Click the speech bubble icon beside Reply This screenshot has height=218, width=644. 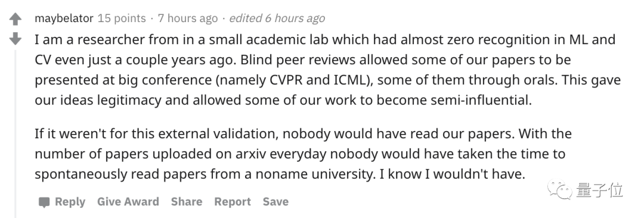(x=44, y=203)
